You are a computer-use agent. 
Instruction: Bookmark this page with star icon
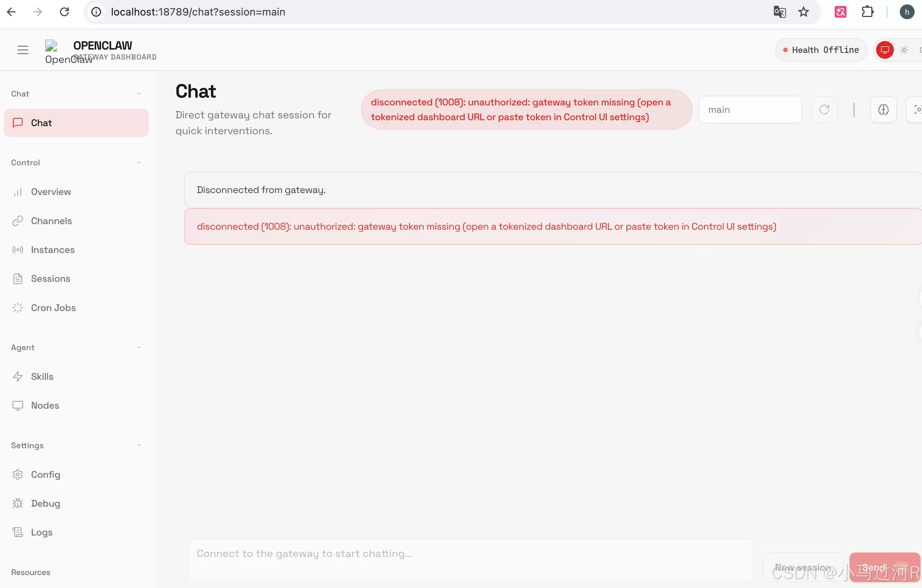pyautogui.click(x=803, y=12)
